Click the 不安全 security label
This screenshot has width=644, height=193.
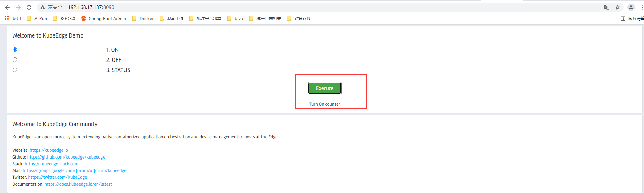[55, 7]
